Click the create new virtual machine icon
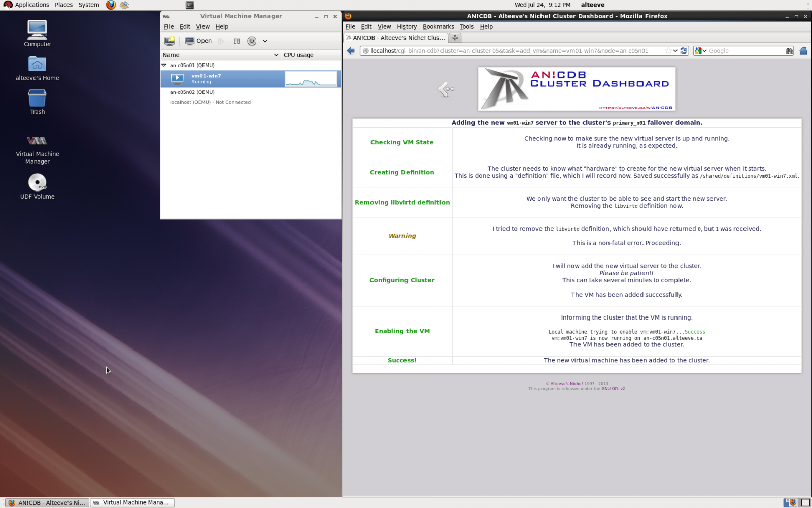The image size is (812, 508). coord(170,41)
